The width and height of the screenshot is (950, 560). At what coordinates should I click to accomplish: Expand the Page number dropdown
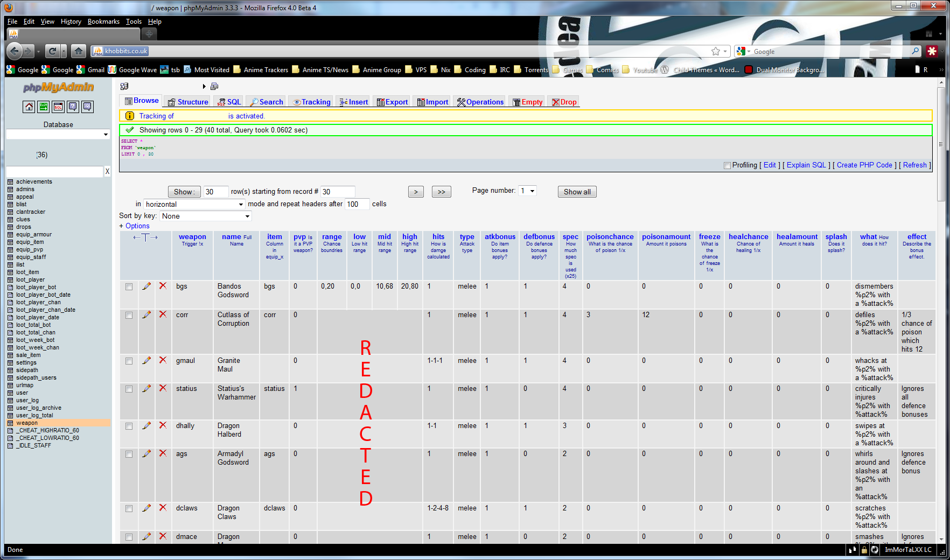[x=527, y=191]
